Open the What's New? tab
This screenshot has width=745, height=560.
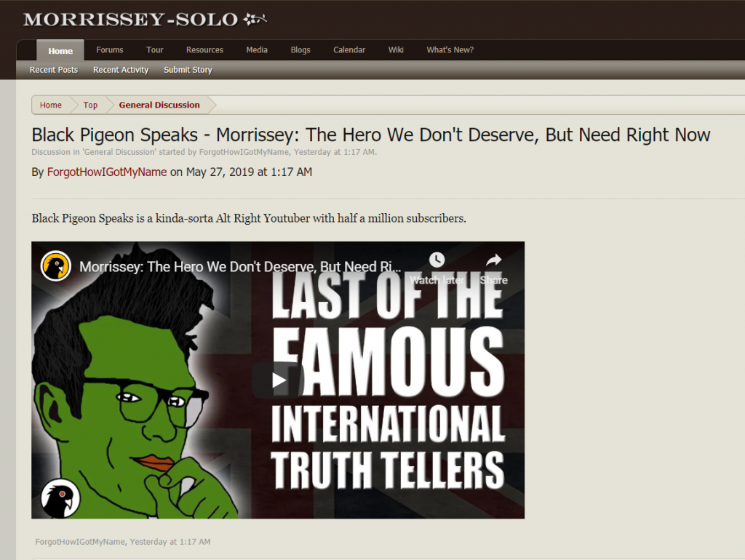click(x=450, y=50)
